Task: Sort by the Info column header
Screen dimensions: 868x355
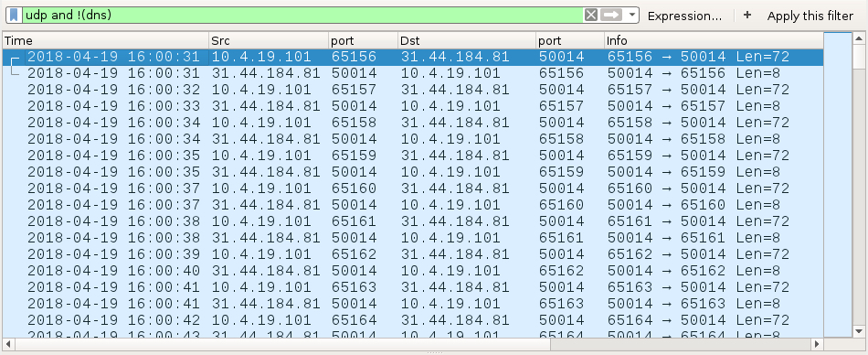Action: coord(714,40)
